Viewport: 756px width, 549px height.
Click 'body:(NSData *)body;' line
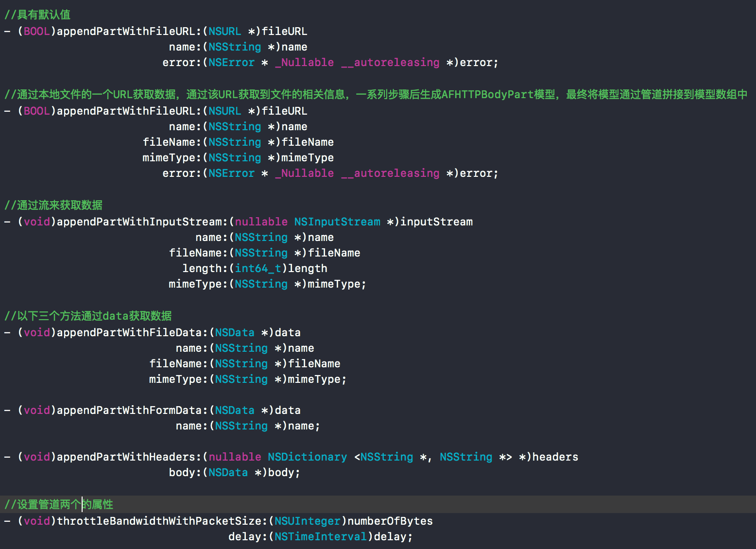tap(235, 472)
